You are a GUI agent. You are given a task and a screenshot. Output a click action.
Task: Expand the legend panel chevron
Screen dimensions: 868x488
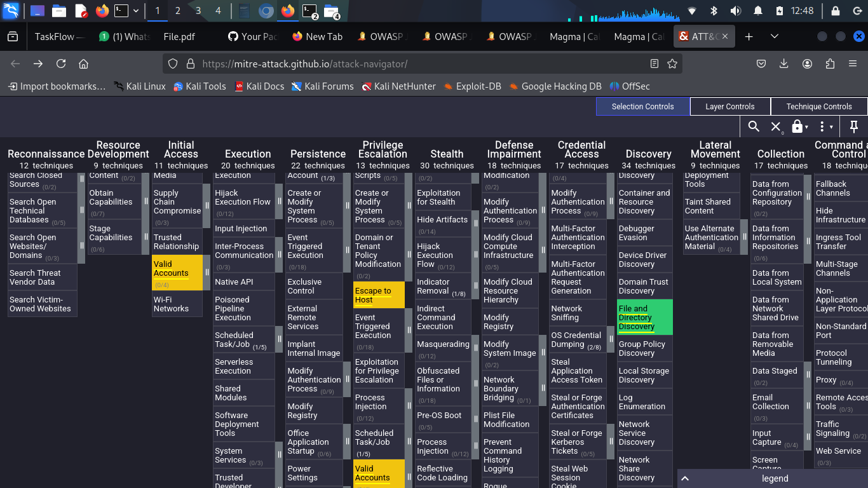click(684, 478)
